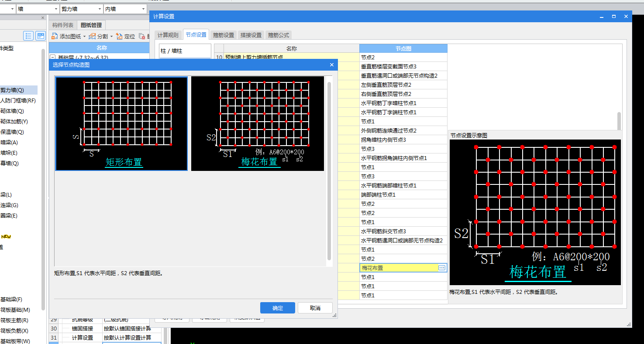Viewport: 644px width, 344px height.
Task: Switch to the 箍筋设置 tab
Action: 224,35
